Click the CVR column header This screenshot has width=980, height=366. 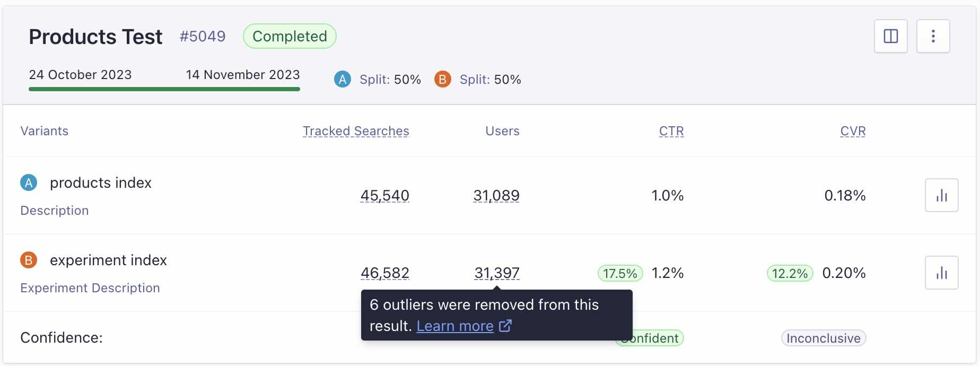[853, 131]
